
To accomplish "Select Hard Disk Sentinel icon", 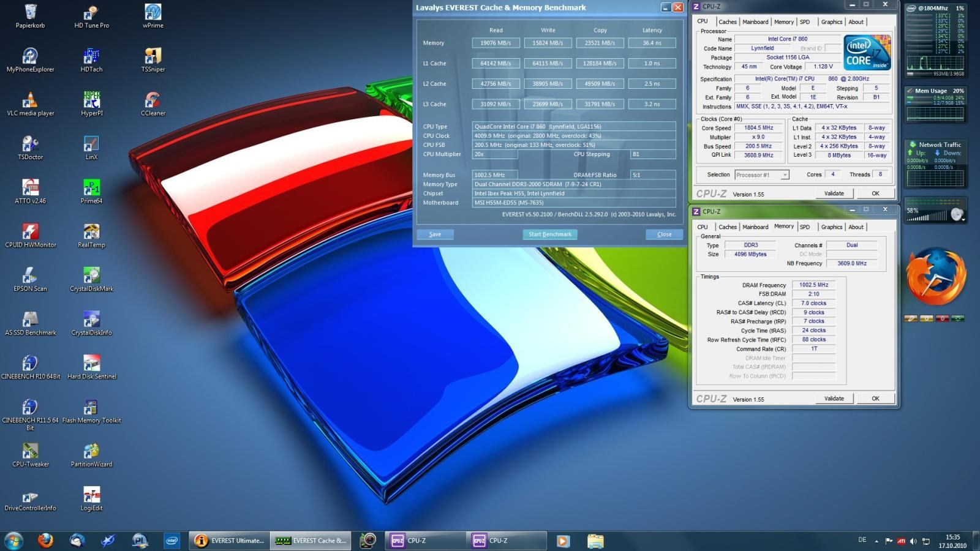I will pyautogui.click(x=91, y=368).
